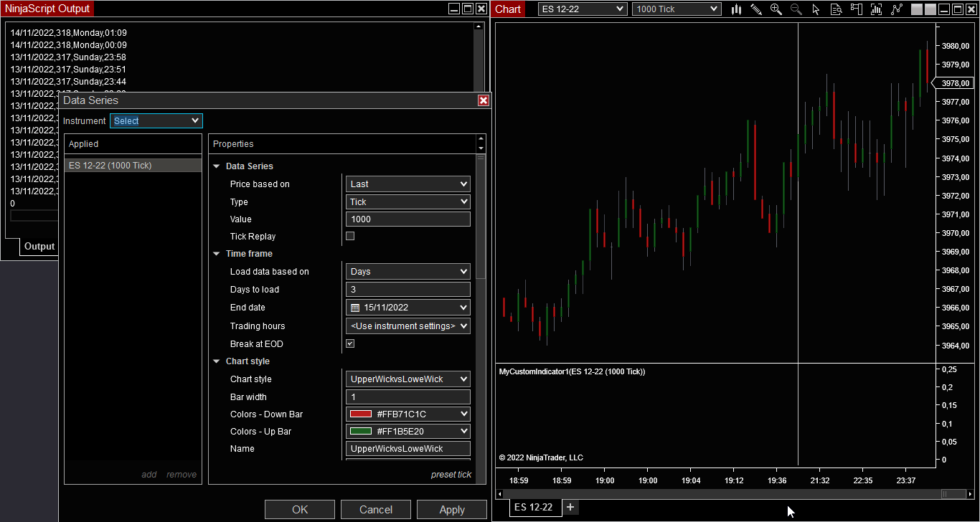Screen dimensions: 980x522
Task: Open the 1000 Tick interval selector in chart
Action: pyautogui.click(x=677, y=9)
